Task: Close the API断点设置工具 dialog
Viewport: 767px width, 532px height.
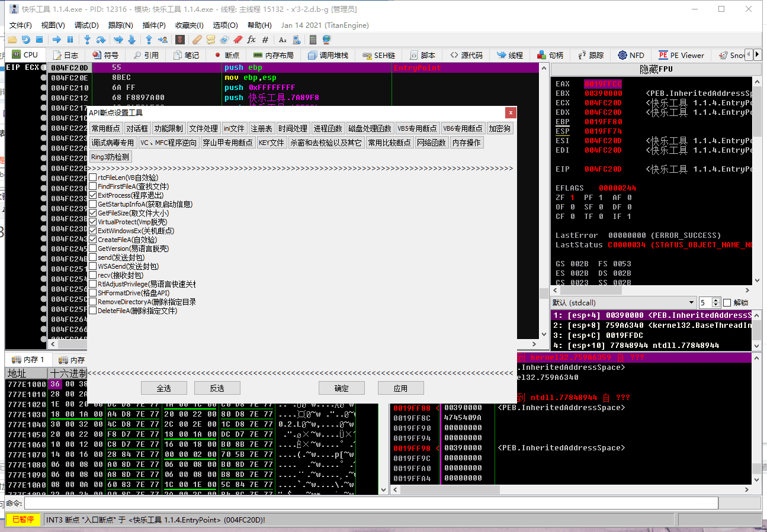Action: 511,112
